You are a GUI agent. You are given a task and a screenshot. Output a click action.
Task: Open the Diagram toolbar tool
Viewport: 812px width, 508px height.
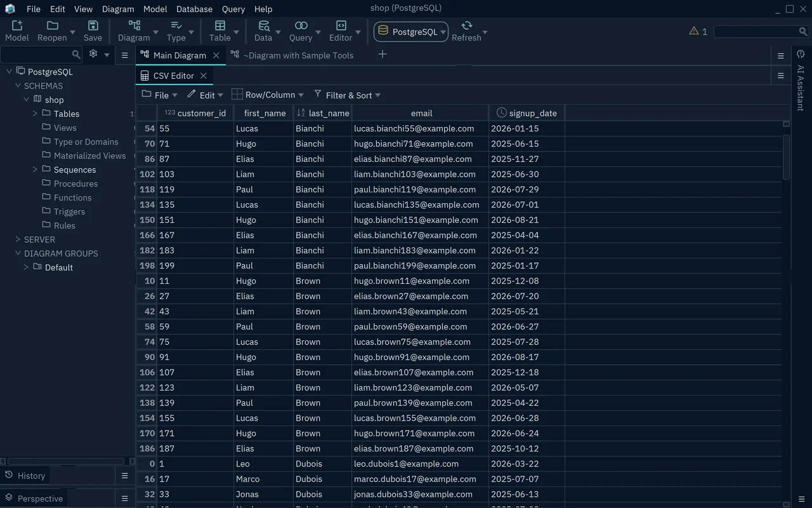point(134,25)
